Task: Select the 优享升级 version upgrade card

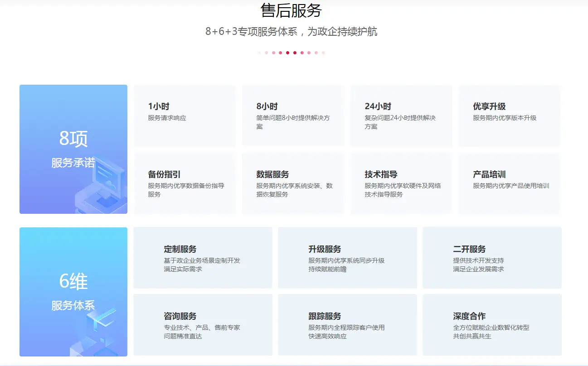Action: click(x=510, y=116)
